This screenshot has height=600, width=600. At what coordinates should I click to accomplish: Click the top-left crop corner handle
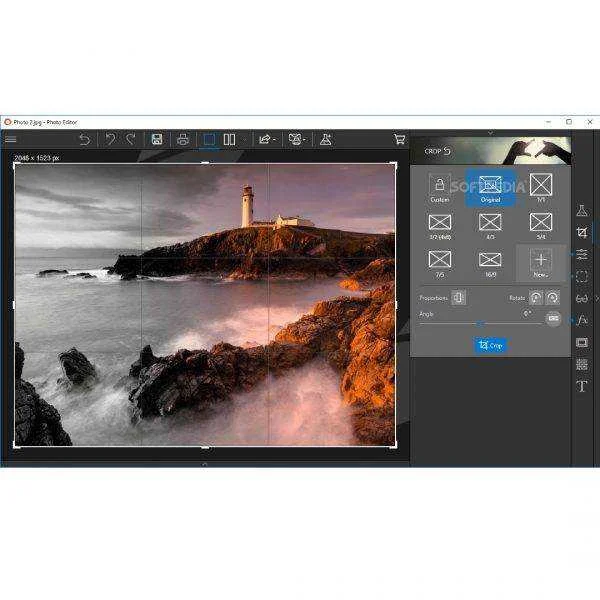click(15, 165)
